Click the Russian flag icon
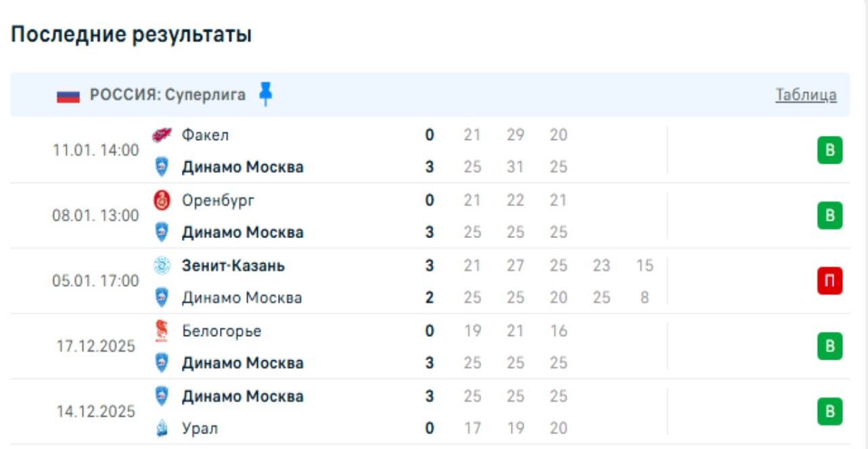This screenshot has height=449, width=868. tap(68, 95)
